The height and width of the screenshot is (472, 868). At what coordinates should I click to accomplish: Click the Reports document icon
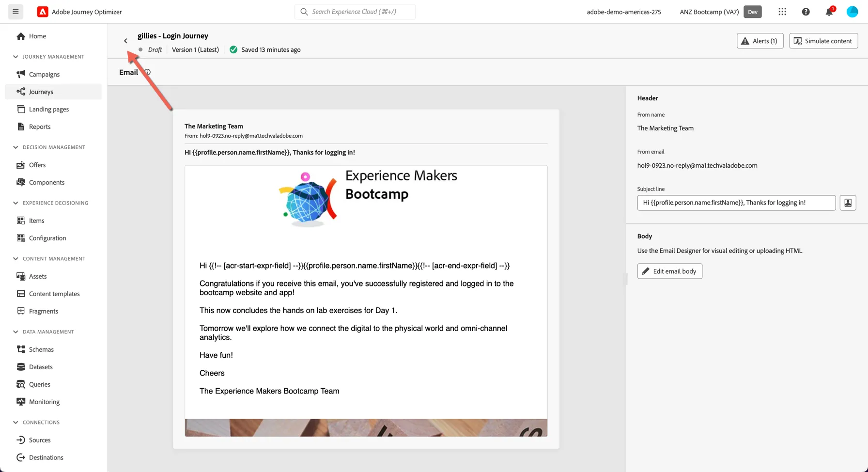(x=21, y=126)
